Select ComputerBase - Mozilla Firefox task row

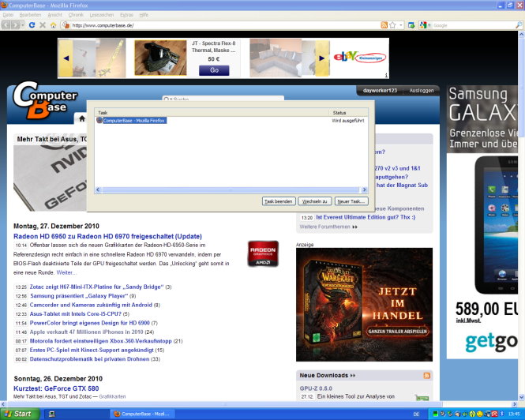coord(131,121)
